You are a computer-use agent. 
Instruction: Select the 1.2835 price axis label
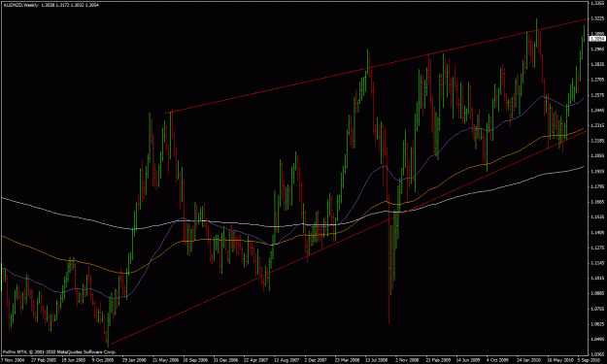click(x=597, y=64)
